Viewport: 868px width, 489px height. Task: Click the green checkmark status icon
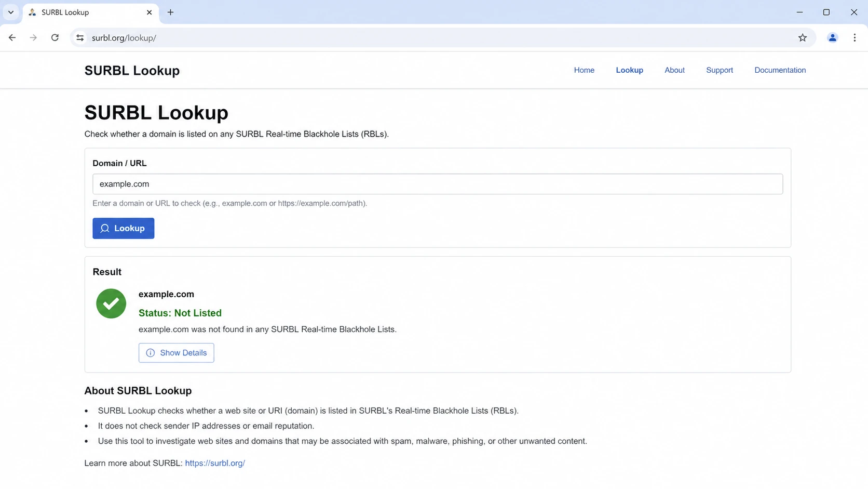[x=111, y=303]
